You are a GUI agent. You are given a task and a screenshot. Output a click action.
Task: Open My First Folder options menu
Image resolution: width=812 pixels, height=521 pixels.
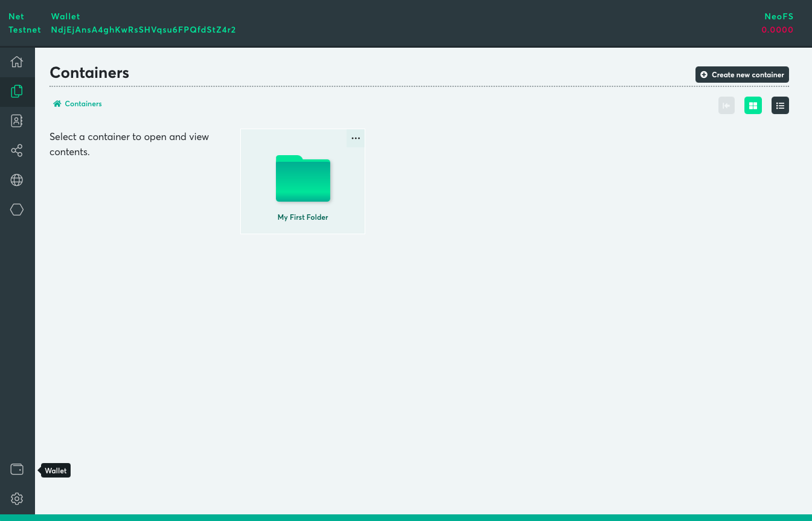[x=356, y=138]
